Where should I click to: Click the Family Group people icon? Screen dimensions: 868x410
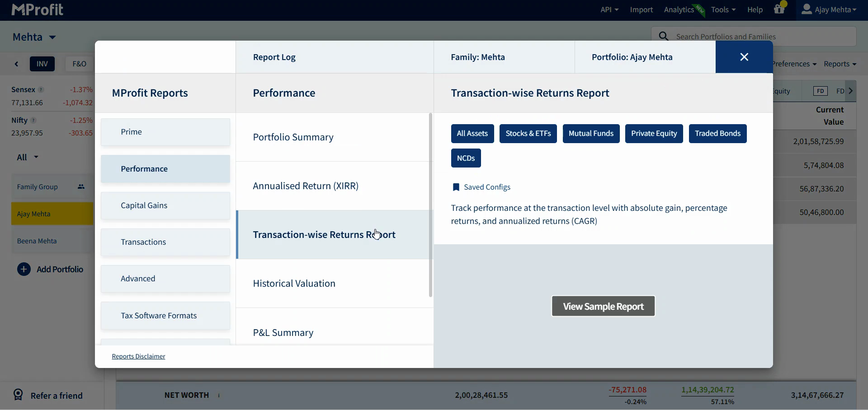tap(81, 187)
